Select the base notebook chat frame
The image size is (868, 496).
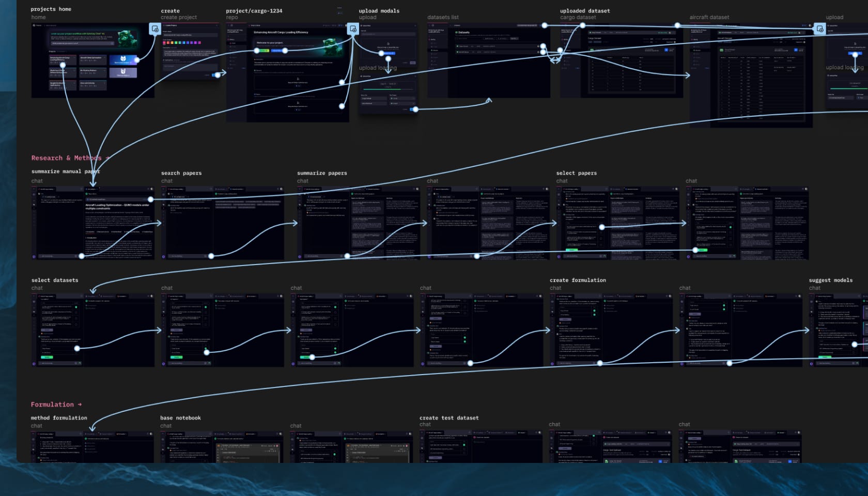pyautogui.click(x=222, y=447)
